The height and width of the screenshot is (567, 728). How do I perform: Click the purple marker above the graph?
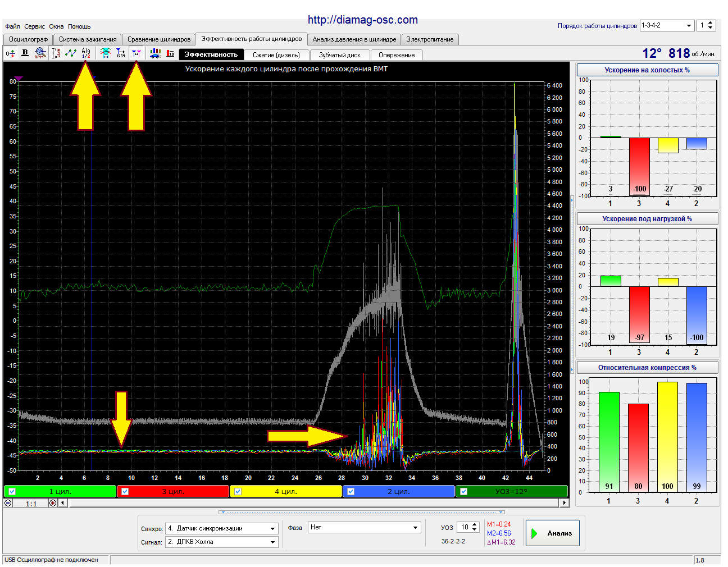pyautogui.click(x=18, y=79)
